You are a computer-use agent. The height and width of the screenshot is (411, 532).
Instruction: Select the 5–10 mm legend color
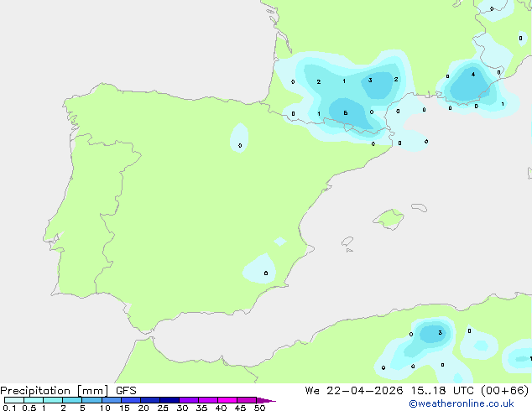(x=91, y=400)
